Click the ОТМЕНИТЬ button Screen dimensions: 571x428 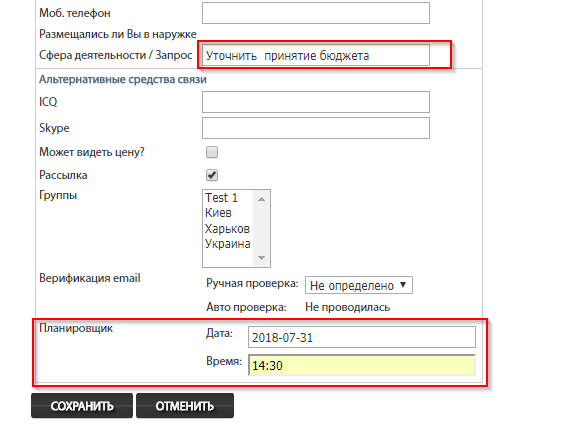click(185, 406)
